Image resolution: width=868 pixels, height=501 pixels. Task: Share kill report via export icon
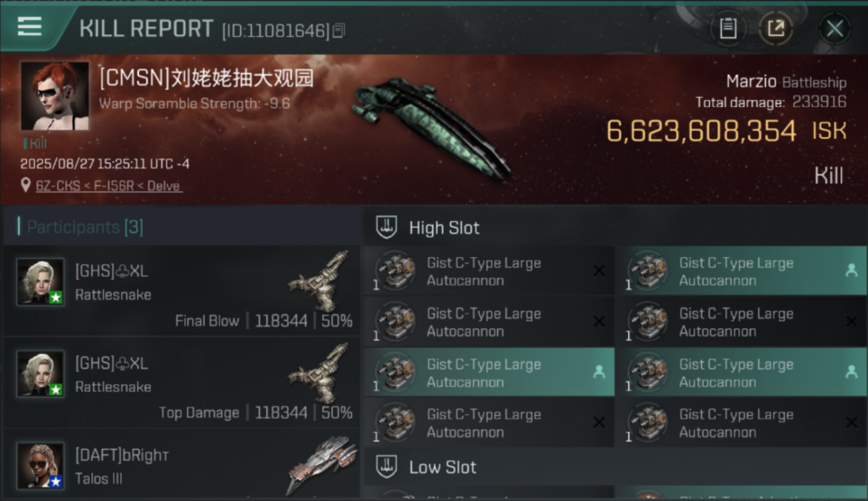[x=776, y=29]
